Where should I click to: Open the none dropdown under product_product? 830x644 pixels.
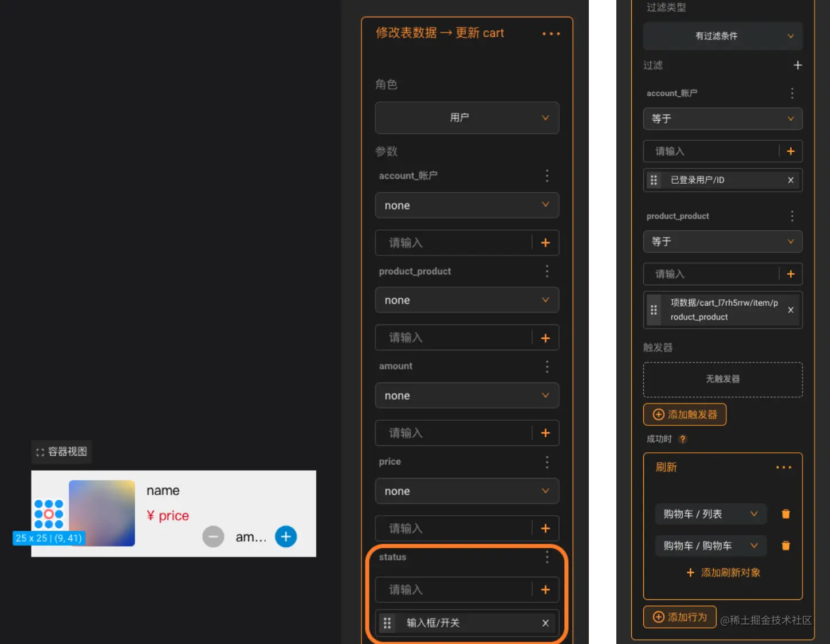coord(467,300)
